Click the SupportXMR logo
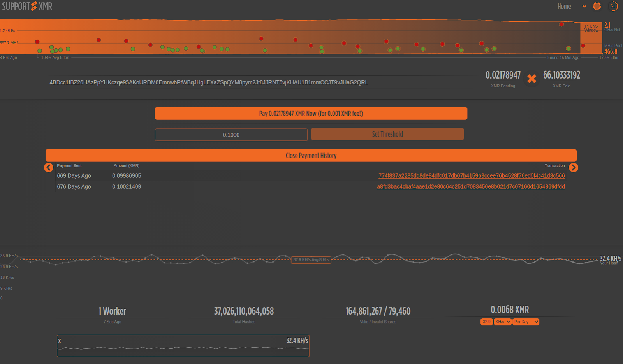Screen dimensions: 623x364 point(27,6)
